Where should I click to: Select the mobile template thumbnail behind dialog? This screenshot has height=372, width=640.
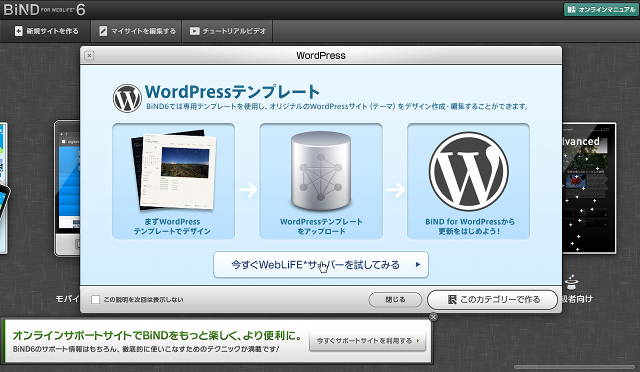point(67,188)
